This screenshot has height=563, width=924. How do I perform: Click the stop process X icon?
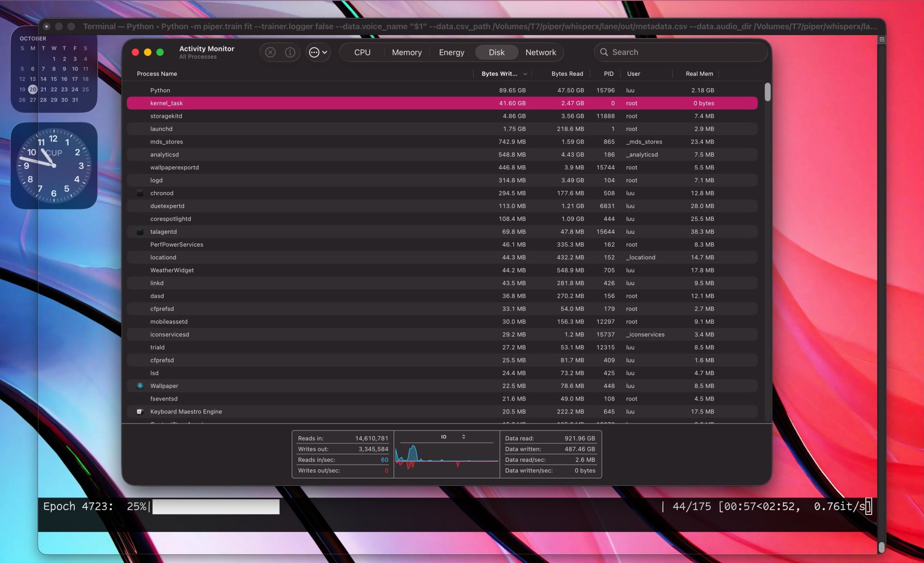coord(270,52)
